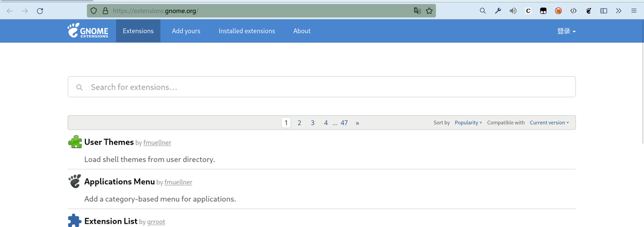Viewport: 644px width, 227px height.
Task: Jump to next page with » arrow
Action: point(357,123)
